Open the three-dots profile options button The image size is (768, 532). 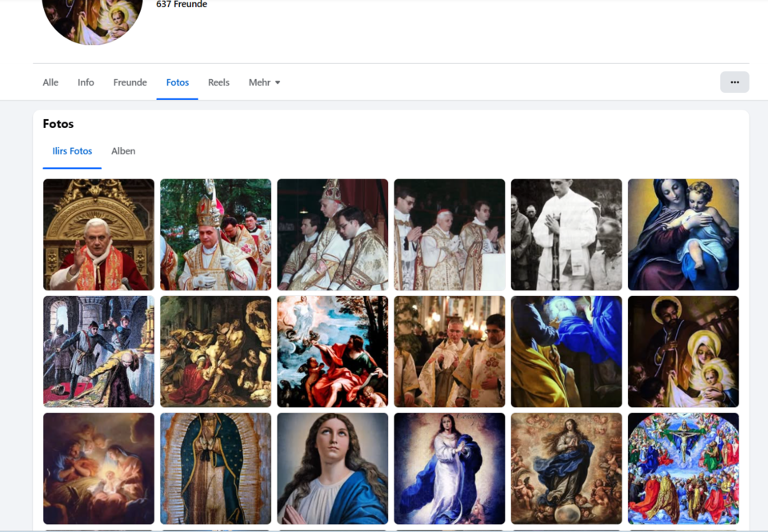734,82
